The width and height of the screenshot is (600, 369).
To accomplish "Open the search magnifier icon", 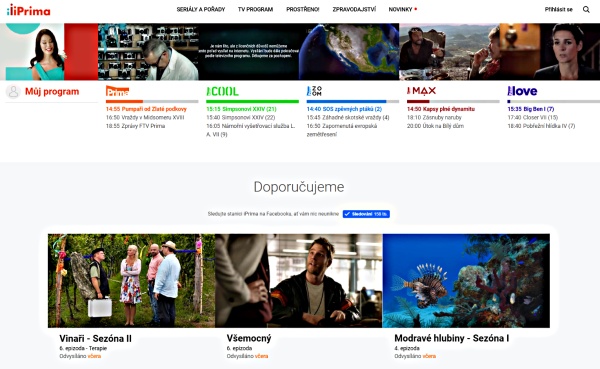I will [x=586, y=10].
